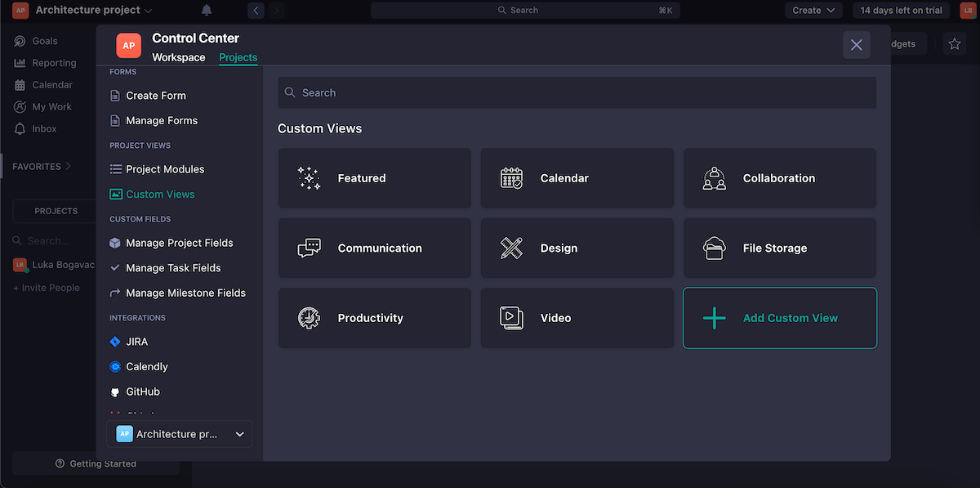Viewport: 980px width, 488px height.
Task: Open the JIRA integration
Action: 136,342
